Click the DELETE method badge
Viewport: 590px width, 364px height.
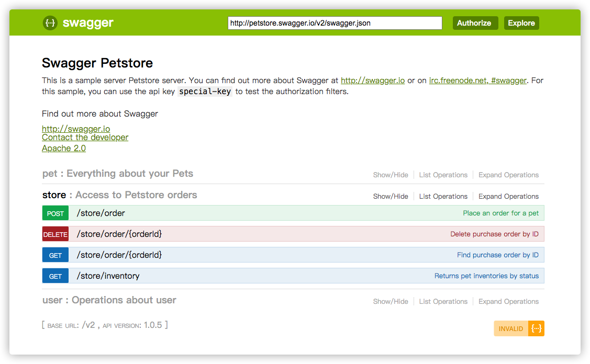pos(55,234)
